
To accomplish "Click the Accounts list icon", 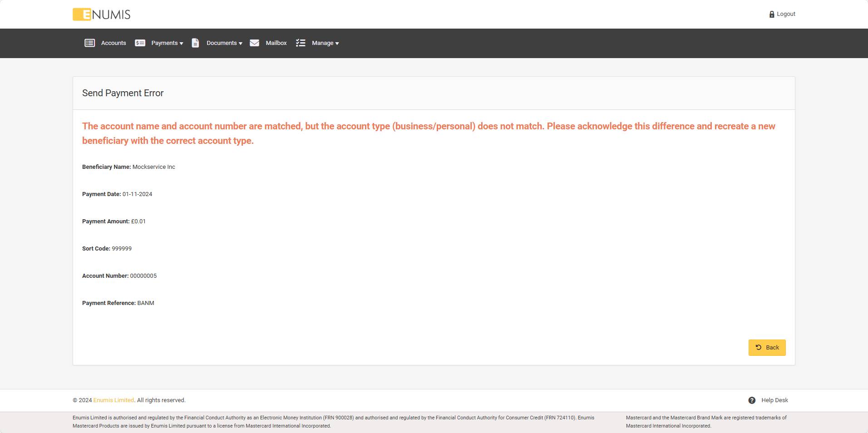I will (x=89, y=43).
